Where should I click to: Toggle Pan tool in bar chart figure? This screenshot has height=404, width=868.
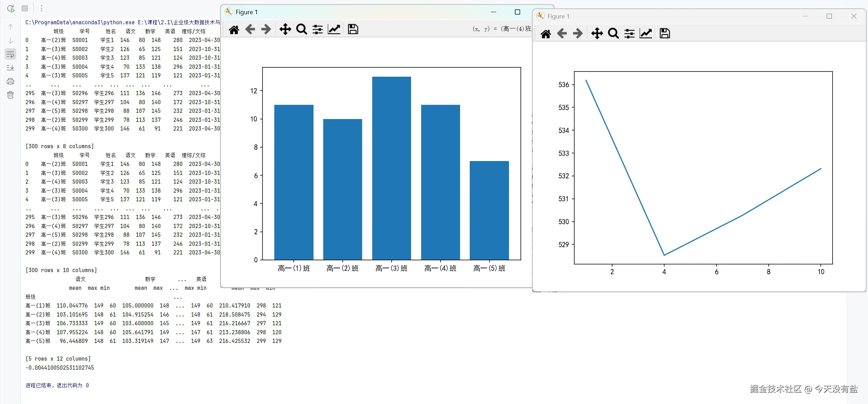285,30
